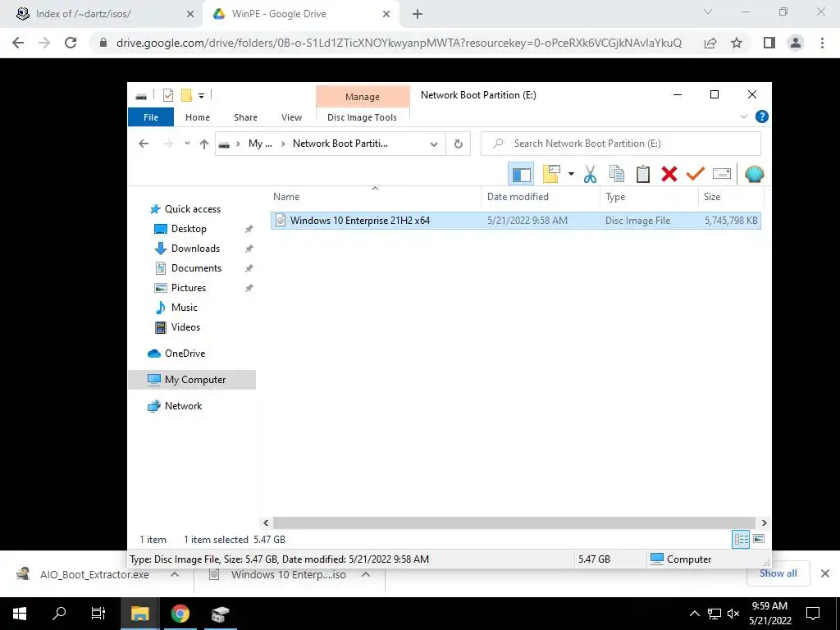The width and height of the screenshot is (840, 630).
Task: Open the Home ribbon tab
Action: 198,117
